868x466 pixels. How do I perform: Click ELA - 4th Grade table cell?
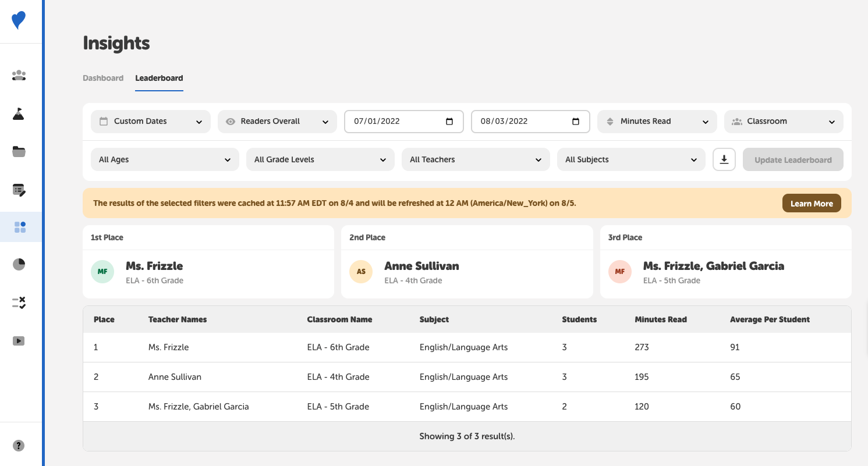(338, 377)
